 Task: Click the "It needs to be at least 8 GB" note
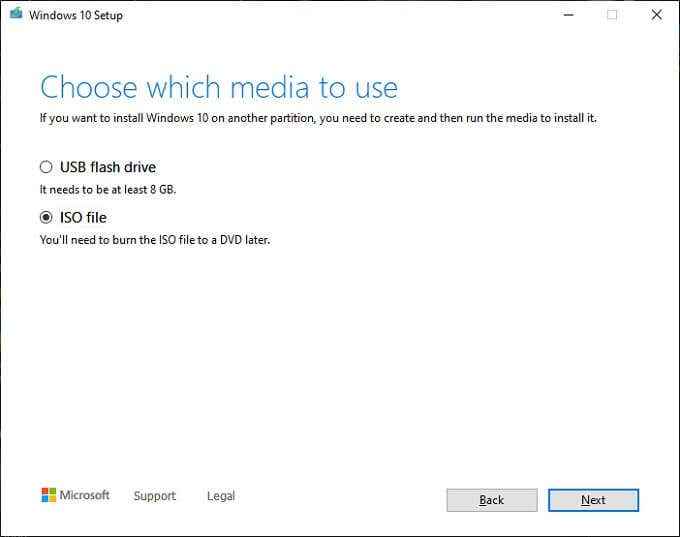tap(108, 190)
